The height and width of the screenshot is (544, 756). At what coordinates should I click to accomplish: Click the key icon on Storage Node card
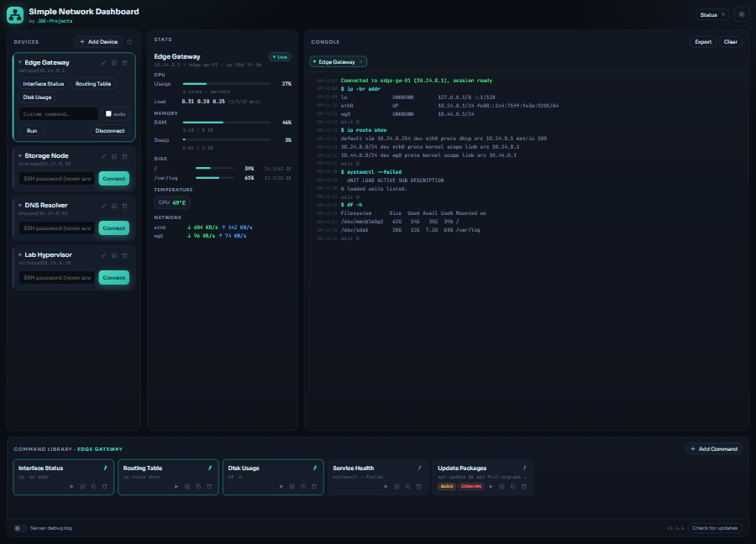[x=103, y=157]
